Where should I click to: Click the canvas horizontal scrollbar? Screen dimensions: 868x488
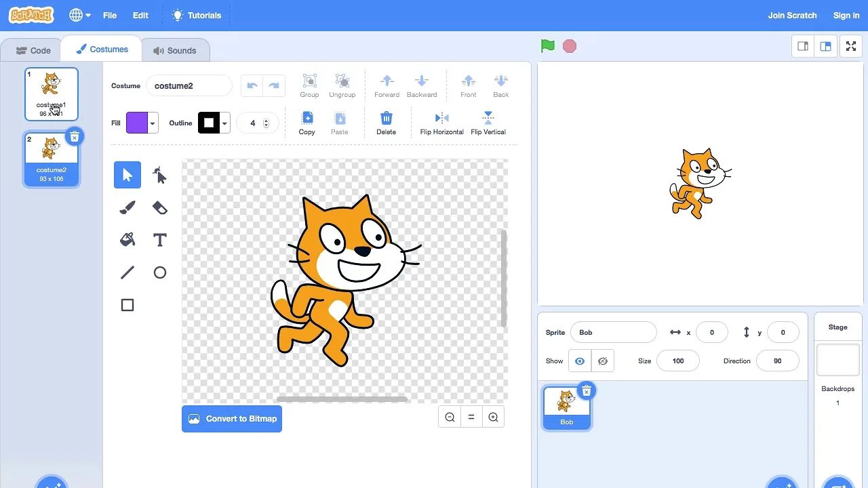342,399
